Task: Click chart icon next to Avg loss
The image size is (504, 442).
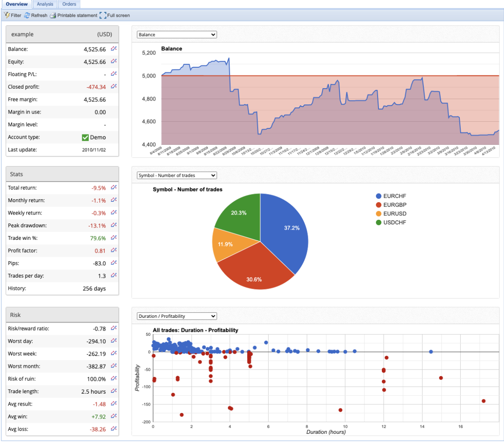Action: tap(114, 429)
